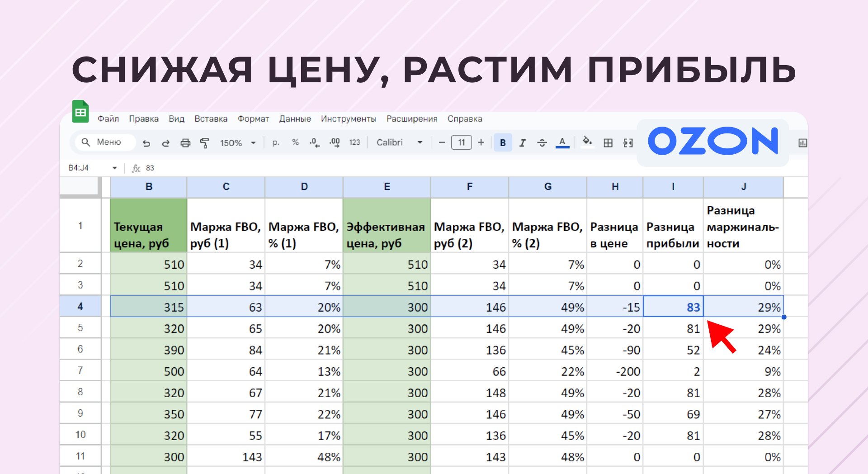
Task: Open the fill color picker
Action: click(x=587, y=142)
